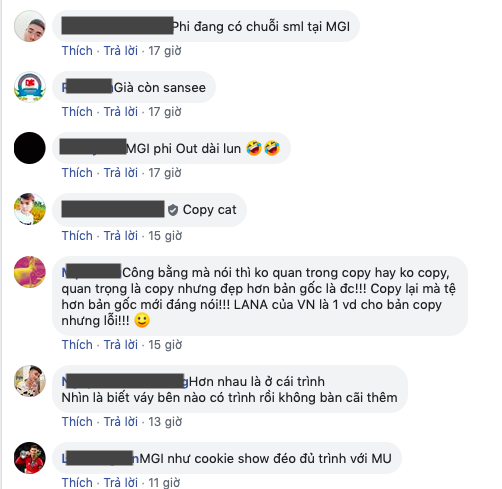Reply to the Già còn sansee comment
Viewport: 502px width, 489px height.
coord(121,112)
